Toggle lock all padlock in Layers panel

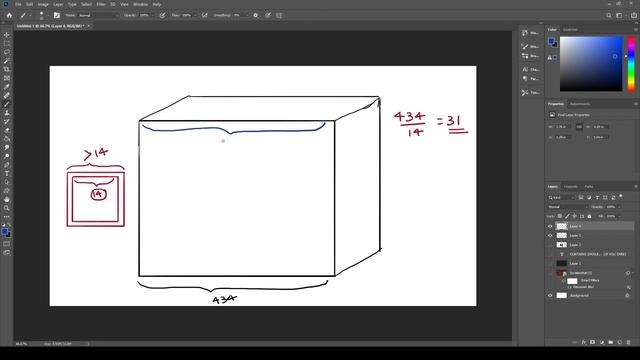click(x=589, y=216)
